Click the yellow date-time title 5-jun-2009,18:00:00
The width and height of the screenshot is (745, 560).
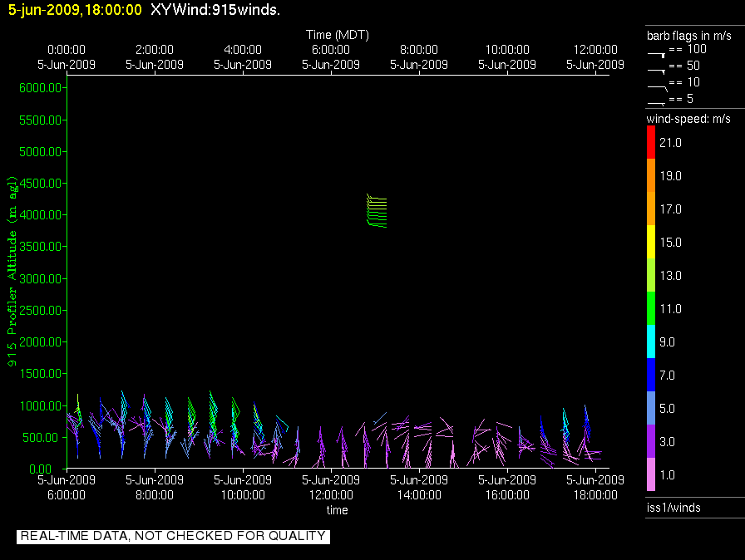point(75,10)
